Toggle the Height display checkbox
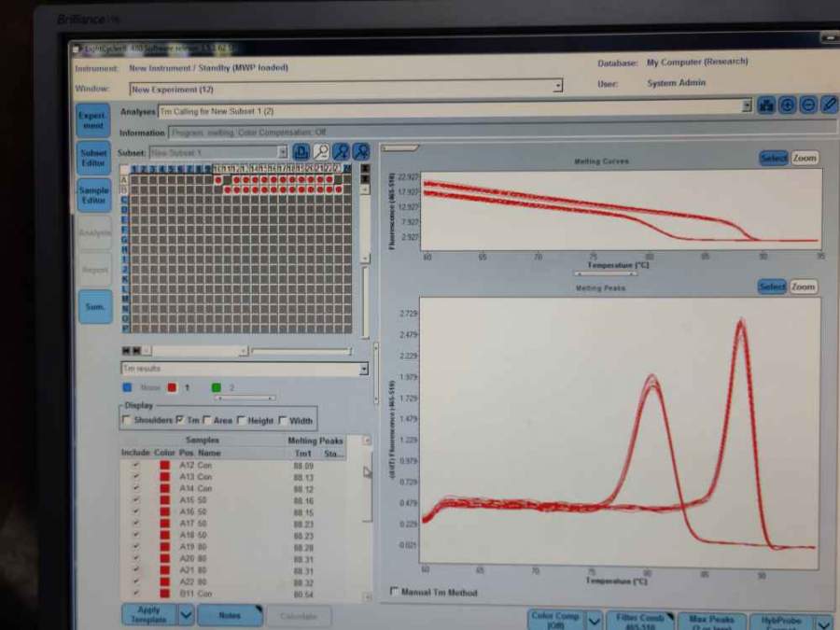Image resolution: width=840 pixels, height=630 pixels. pyautogui.click(x=241, y=420)
